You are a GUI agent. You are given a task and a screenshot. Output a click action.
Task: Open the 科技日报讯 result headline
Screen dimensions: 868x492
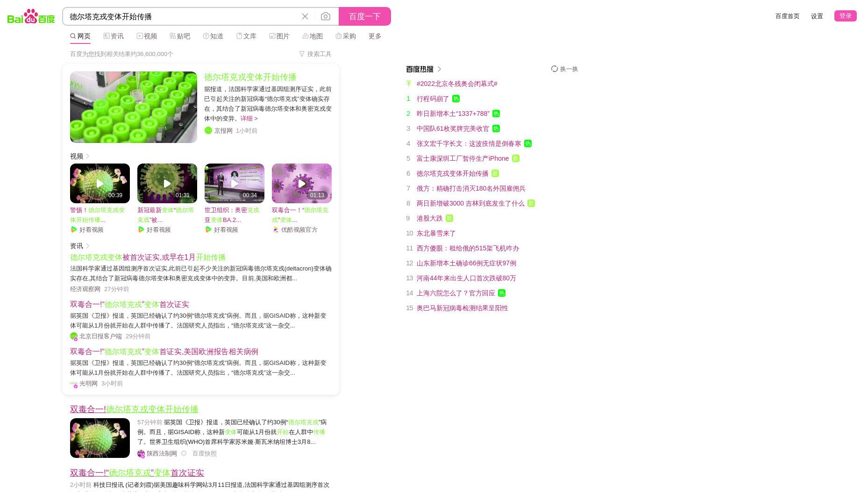pos(137,473)
